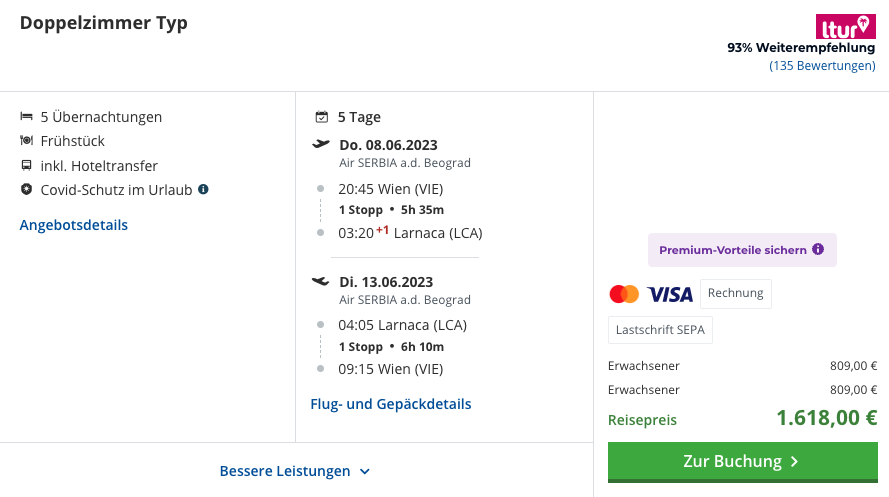The height and width of the screenshot is (497, 889).
Task: Select Lastschrift SEPA payment option
Action: coord(661,330)
